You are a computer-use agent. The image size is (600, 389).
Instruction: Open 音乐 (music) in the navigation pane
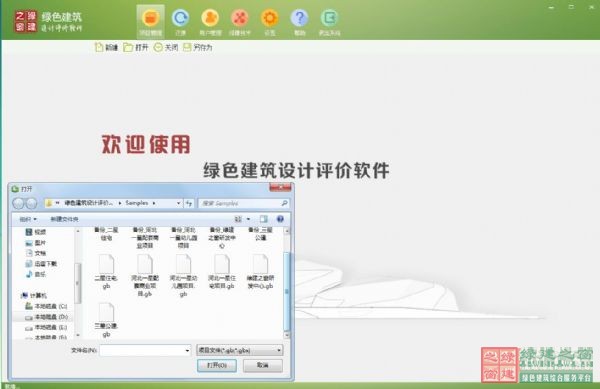pyautogui.click(x=36, y=274)
